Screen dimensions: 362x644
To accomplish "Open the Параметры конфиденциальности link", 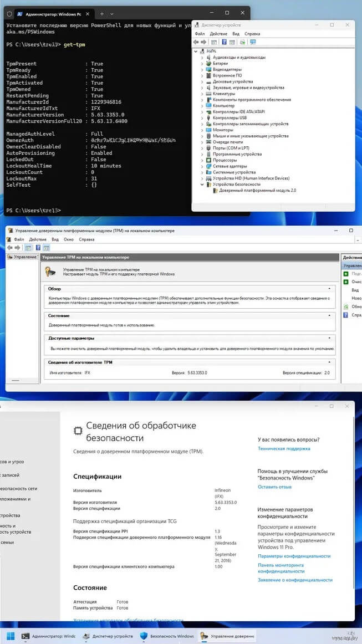I will [x=294, y=556].
